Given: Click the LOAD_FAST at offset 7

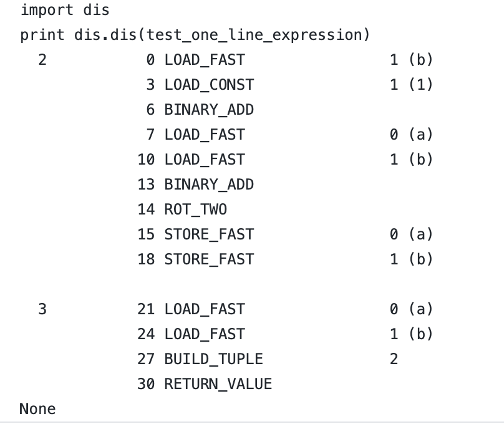Looking at the screenshot, I should (205, 135).
